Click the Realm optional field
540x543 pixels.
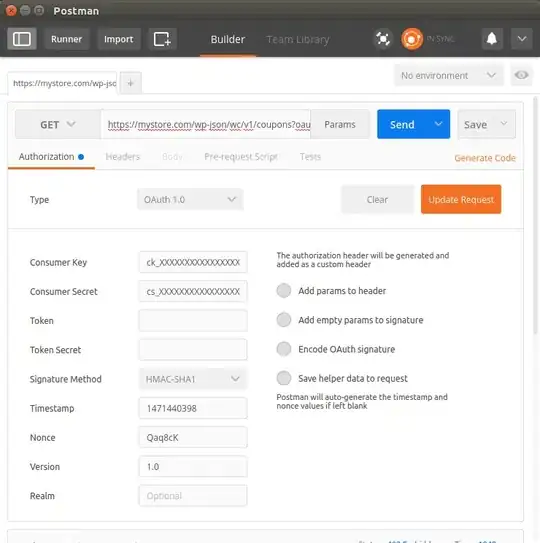coord(193,496)
